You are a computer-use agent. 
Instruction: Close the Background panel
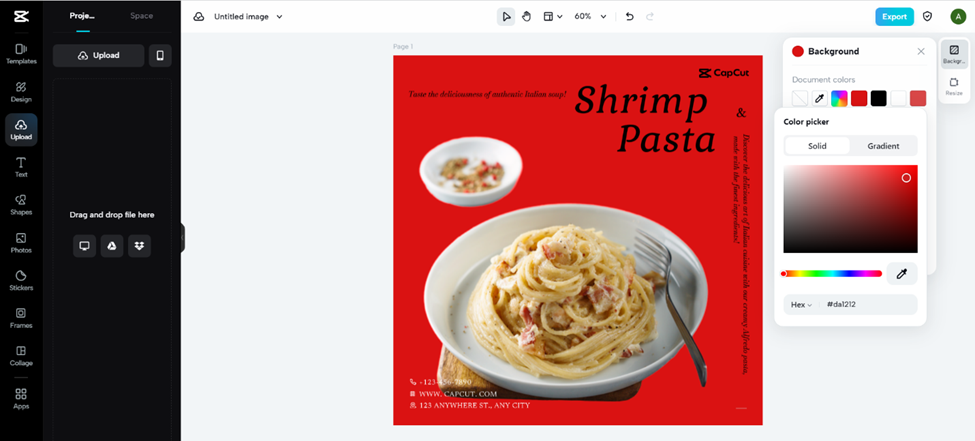tap(921, 52)
